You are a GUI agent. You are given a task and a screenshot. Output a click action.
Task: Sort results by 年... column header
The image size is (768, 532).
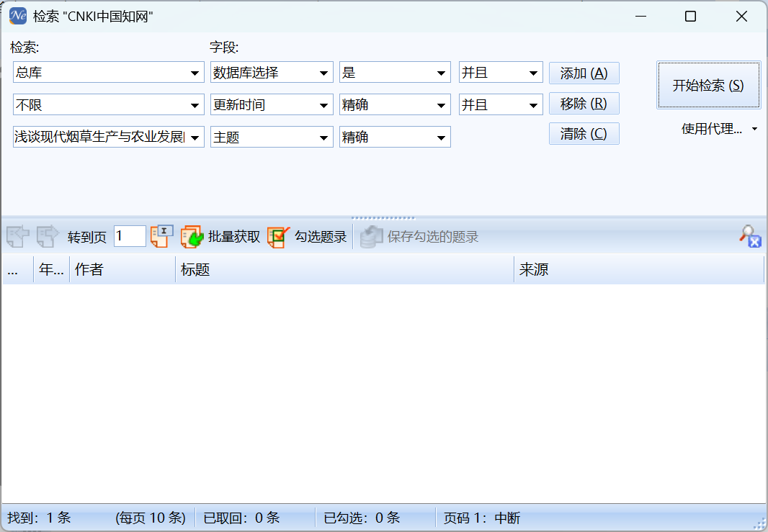[x=51, y=269]
